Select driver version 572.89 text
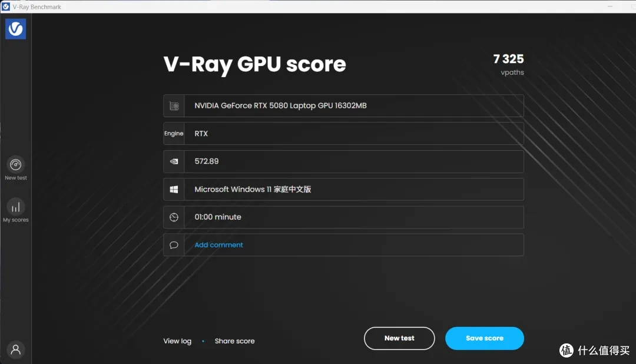636x364 pixels. click(x=207, y=161)
